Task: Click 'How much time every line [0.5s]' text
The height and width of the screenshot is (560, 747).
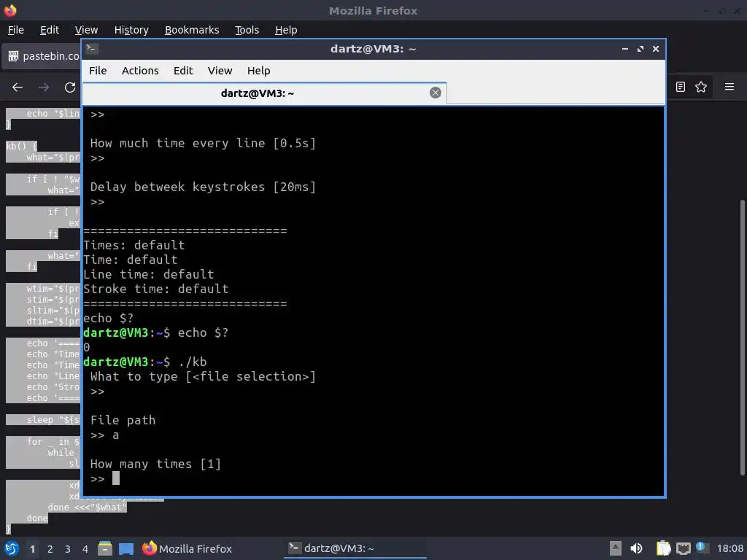Action: (203, 143)
